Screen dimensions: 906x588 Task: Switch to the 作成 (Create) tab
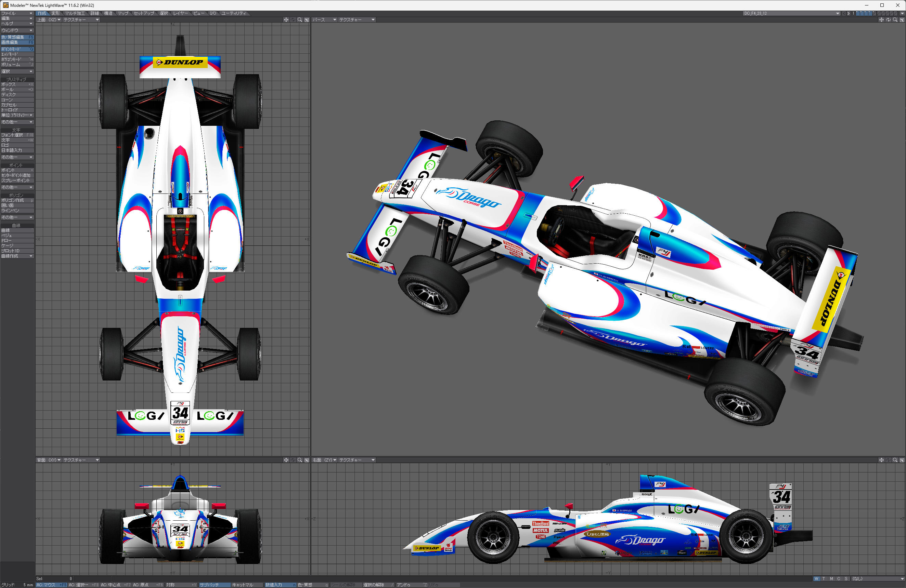42,13
